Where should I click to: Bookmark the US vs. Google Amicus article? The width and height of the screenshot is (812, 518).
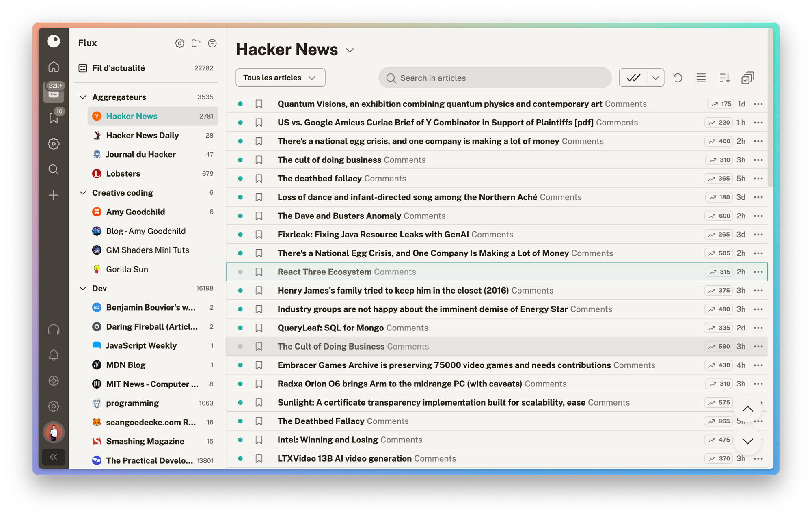click(259, 123)
